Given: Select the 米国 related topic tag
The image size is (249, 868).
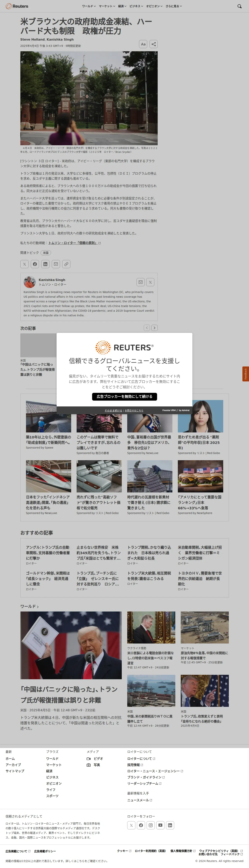Looking at the screenshot, I should pyautogui.click(x=46, y=253).
